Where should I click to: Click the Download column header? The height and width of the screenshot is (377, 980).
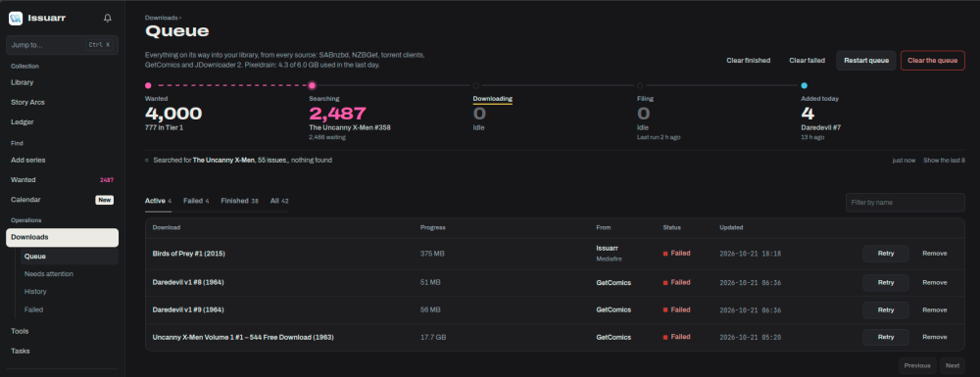click(167, 228)
